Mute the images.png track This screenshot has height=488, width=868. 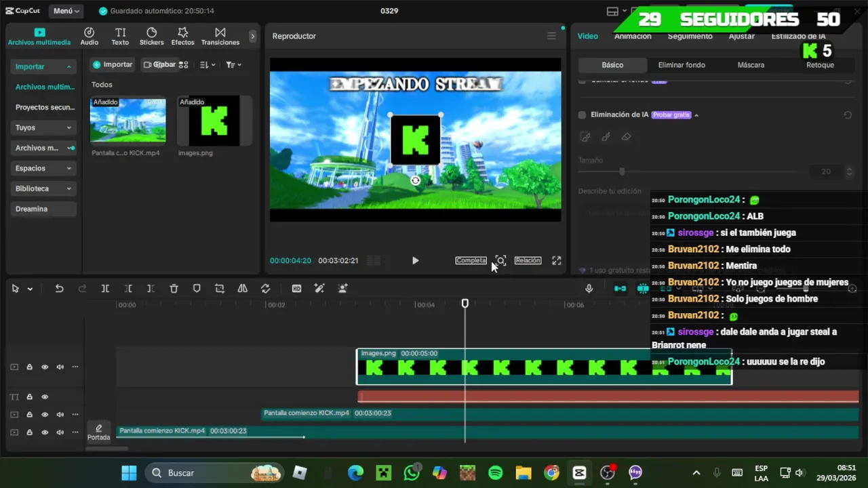click(x=60, y=367)
